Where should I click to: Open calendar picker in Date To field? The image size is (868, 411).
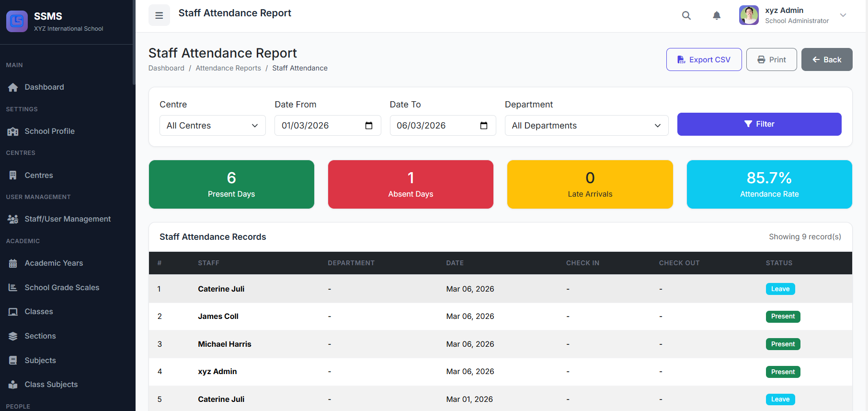483,126
